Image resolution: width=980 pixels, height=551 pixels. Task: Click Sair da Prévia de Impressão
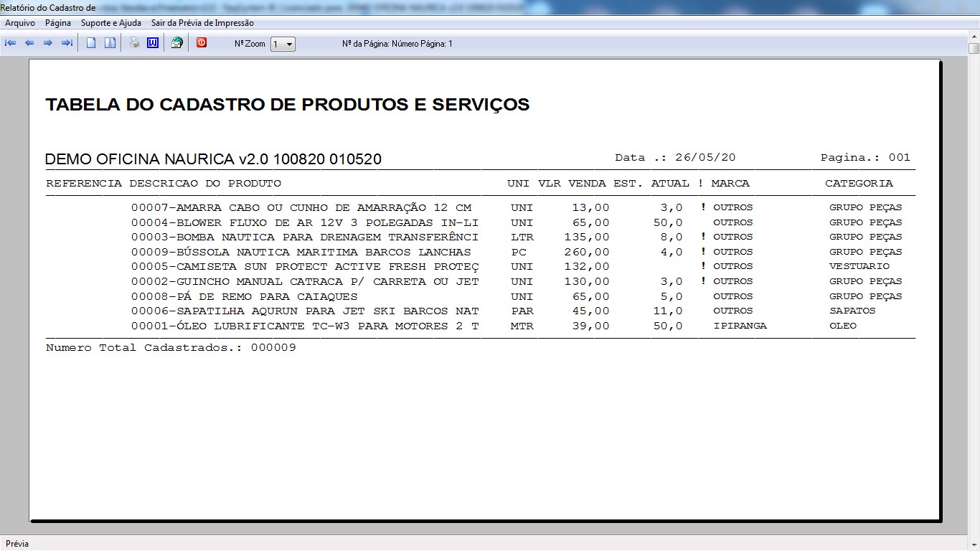point(202,23)
